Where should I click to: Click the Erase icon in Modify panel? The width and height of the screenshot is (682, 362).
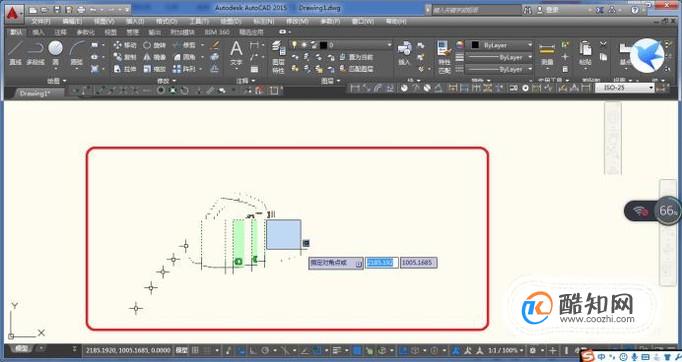point(215,45)
